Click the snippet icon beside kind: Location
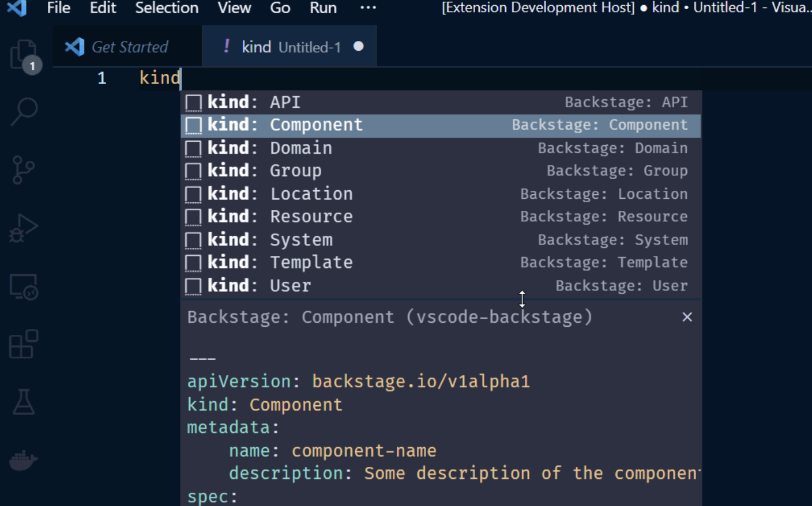This screenshot has height=506, width=812. [x=193, y=194]
